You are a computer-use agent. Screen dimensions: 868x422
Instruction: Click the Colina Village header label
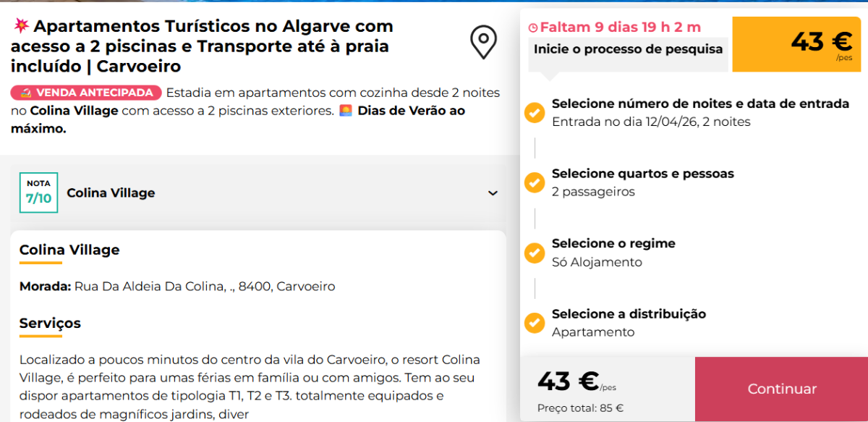pyautogui.click(x=111, y=193)
